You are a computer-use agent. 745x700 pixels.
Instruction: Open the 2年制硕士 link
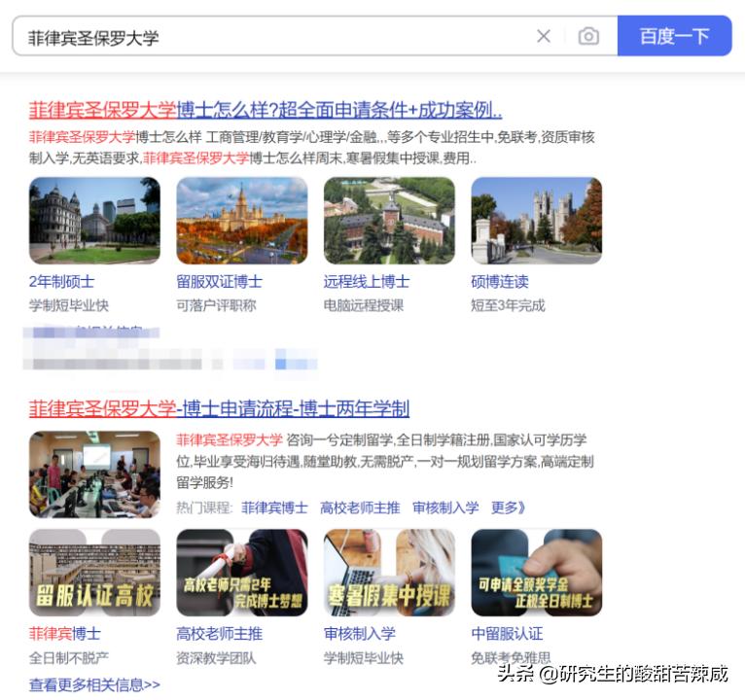click(x=62, y=281)
